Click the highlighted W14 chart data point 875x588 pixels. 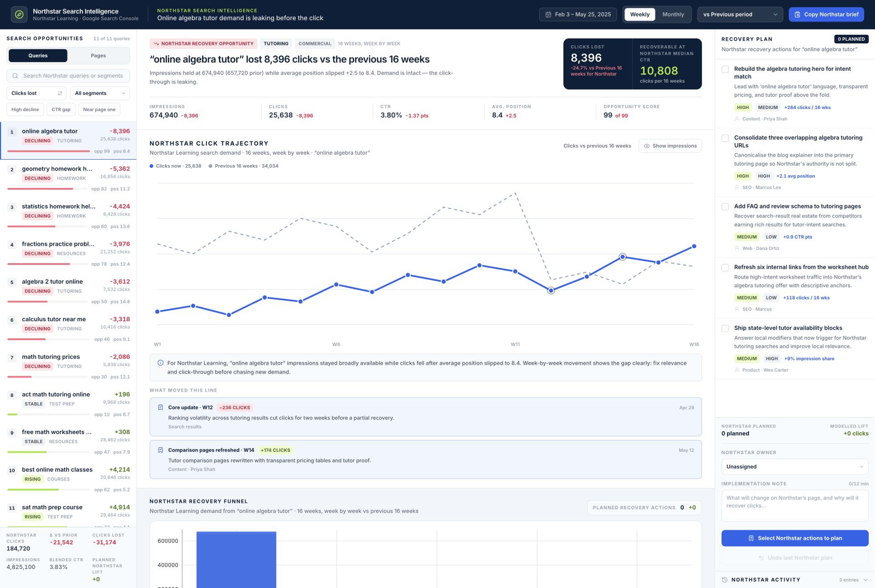pos(622,257)
